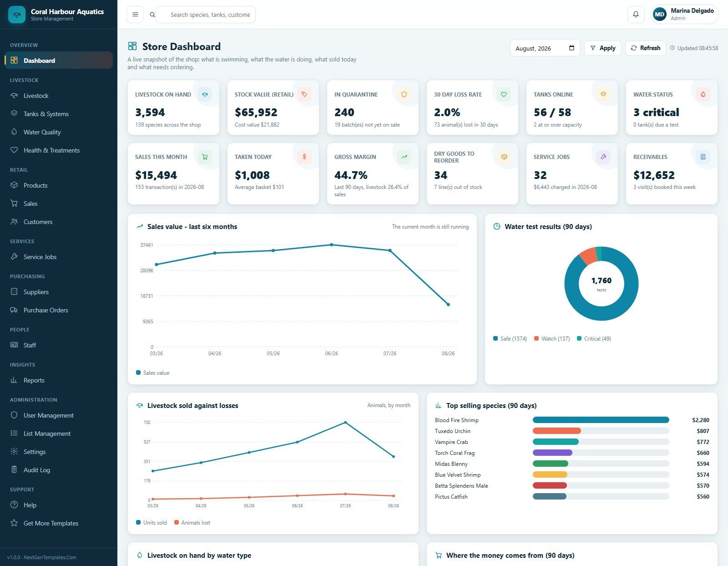Apply the date filter
This screenshot has width=728, height=566.
tap(602, 48)
